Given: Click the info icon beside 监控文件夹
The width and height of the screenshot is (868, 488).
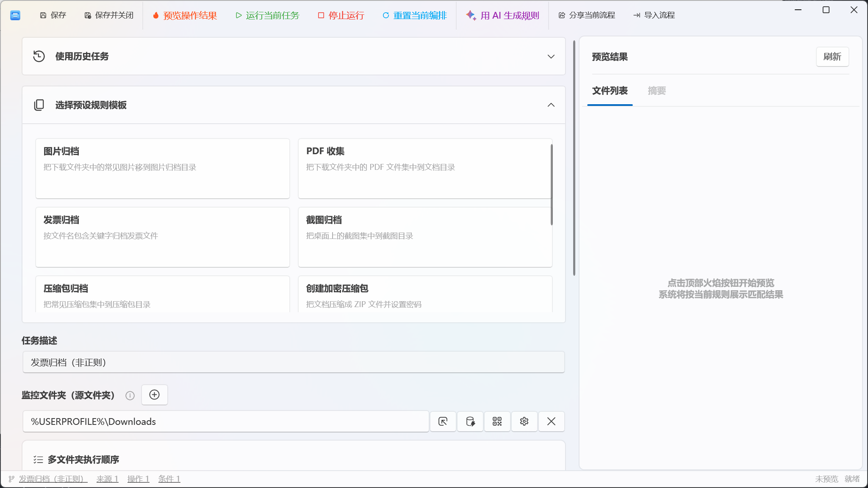Looking at the screenshot, I should click(130, 395).
